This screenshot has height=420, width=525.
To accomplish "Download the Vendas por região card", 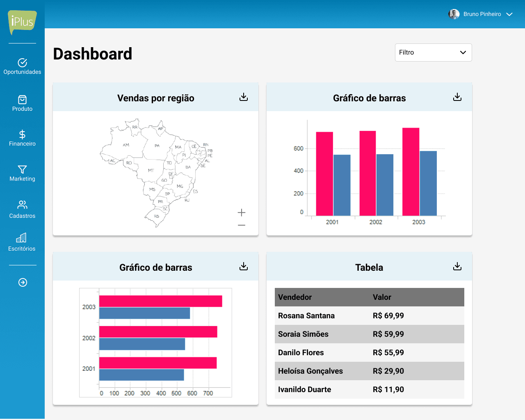I will pos(244,97).
